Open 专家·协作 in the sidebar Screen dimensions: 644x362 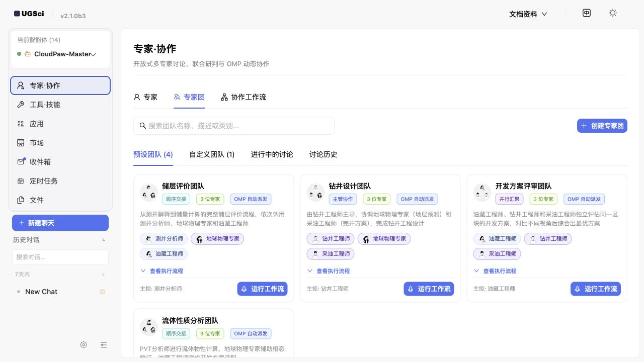coord(60,85)
